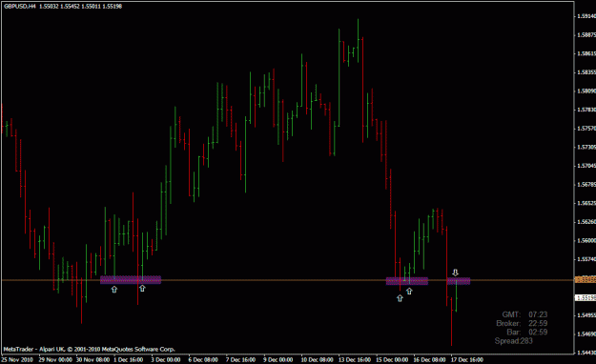
Task: Click the 'GMT: 07:23' text
Action: click(x=524, y=314)
